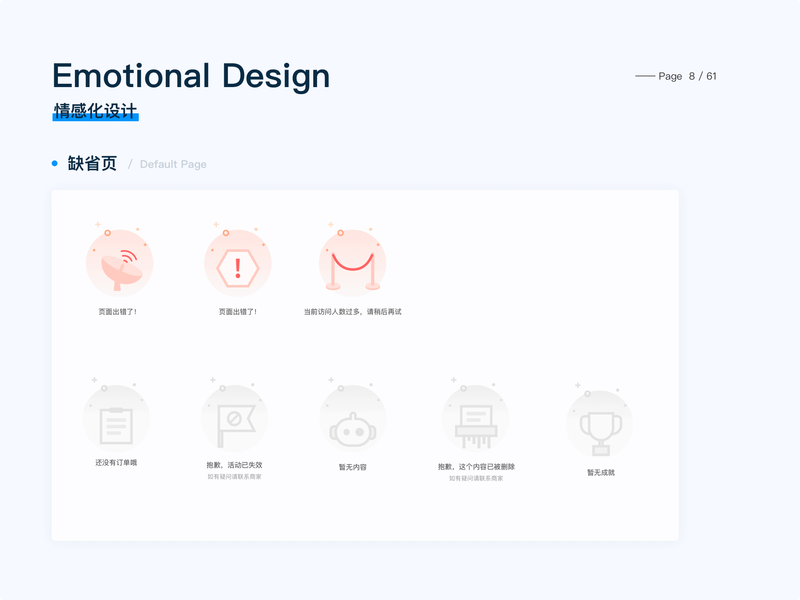Select the "还没有订单哦" label

coord(116,463)
